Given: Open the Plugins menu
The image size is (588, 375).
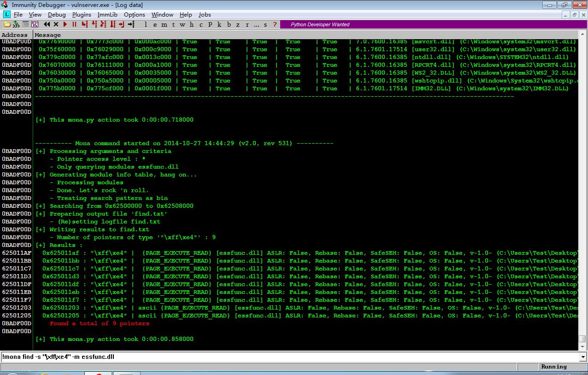Looking at the screenshot, I should 81,15.
